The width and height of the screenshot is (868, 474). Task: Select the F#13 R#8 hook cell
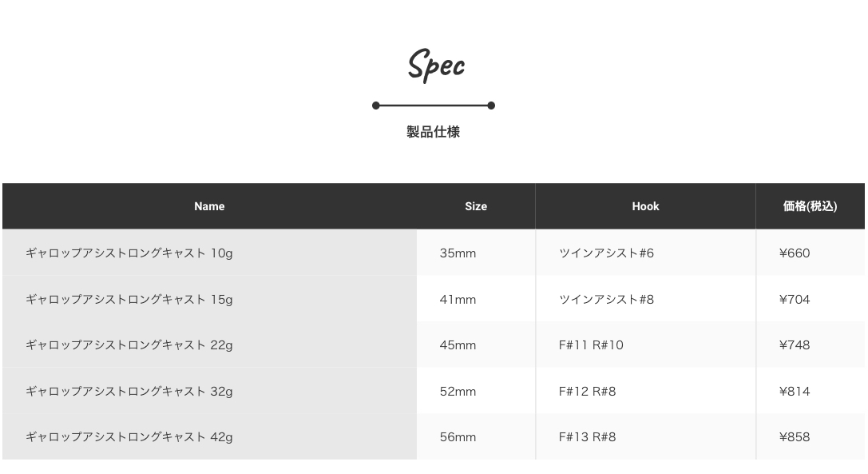click(587, 437)
